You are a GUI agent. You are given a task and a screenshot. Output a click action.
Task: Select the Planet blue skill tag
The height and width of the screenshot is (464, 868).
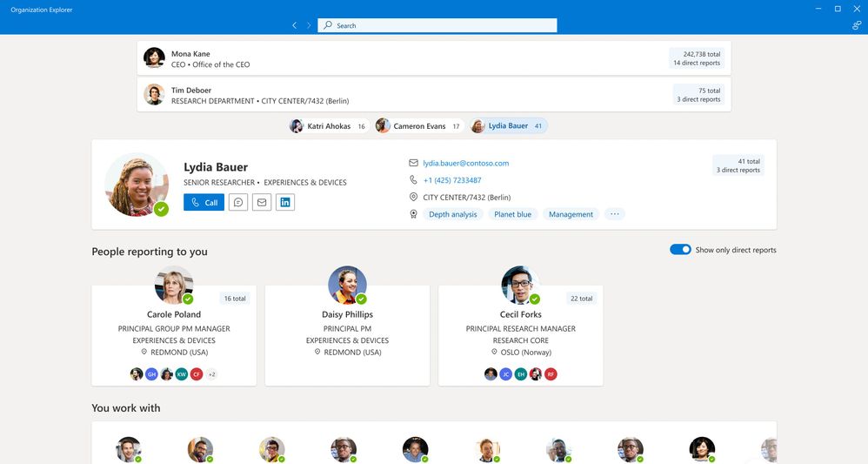[x=512, y=214]
